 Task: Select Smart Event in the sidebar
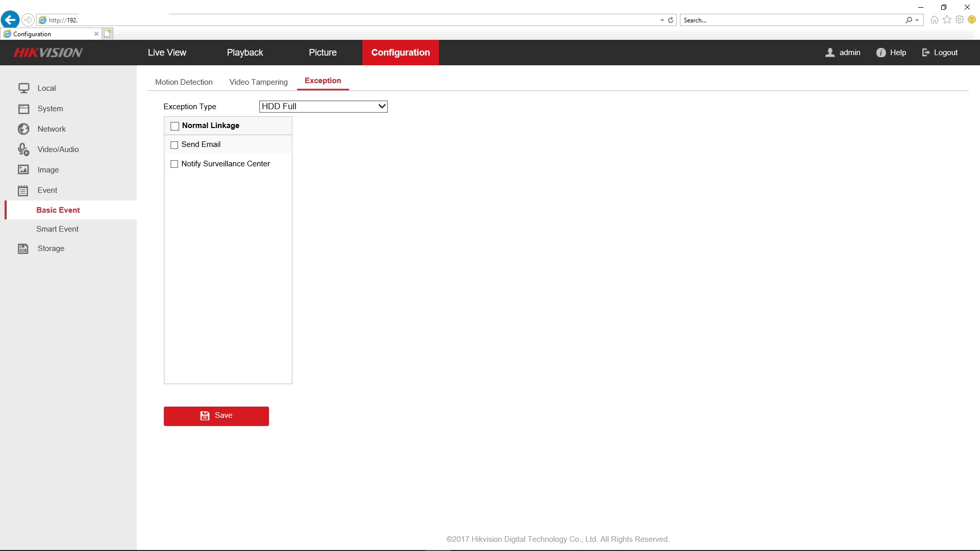tap(57, 229)
